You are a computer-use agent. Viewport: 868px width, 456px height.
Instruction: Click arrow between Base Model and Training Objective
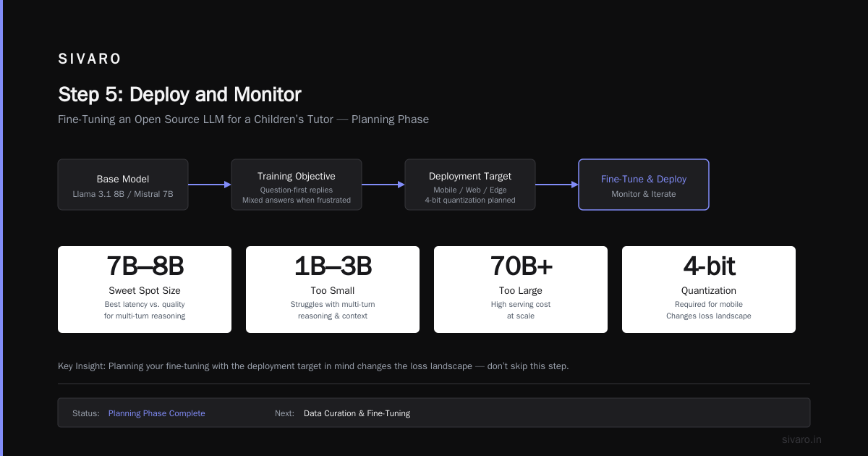tap(210, 185)
